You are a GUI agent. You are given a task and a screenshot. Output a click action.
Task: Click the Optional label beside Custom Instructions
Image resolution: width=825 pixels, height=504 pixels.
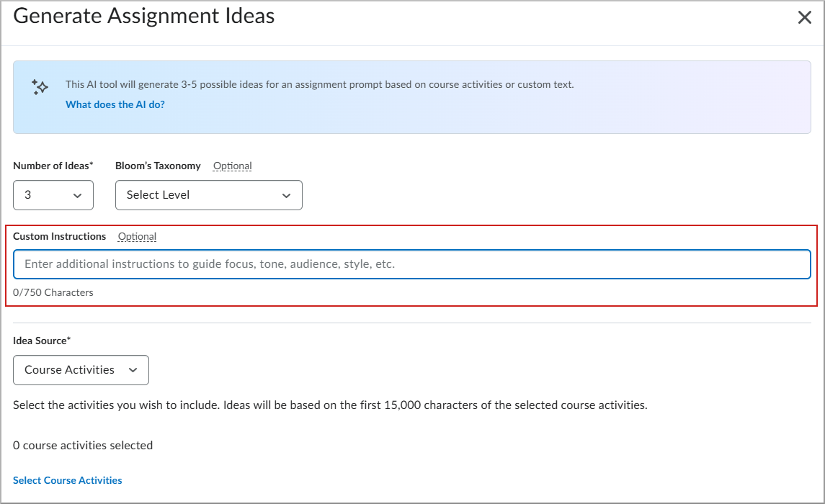coord(137,235)
